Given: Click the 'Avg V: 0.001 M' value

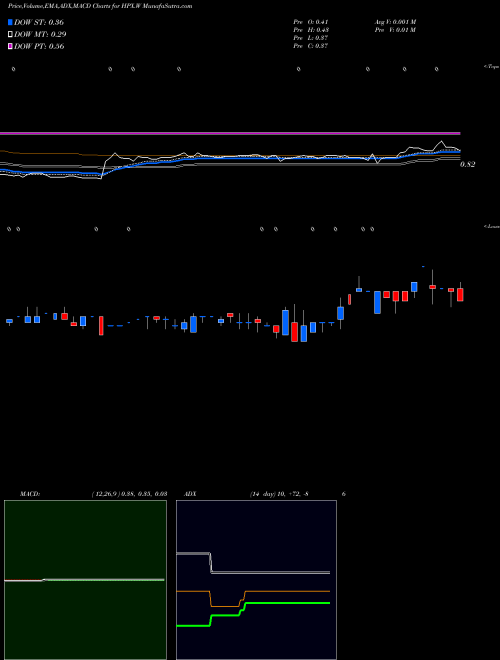Looking at the screenshot, I should (x=395, y=22).
